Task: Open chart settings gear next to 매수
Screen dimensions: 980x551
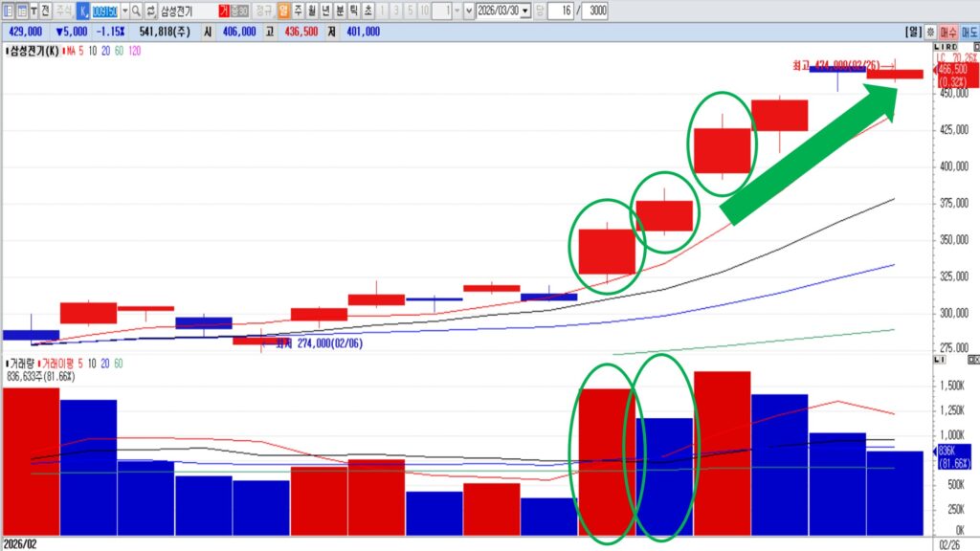Action: click(x=931, y=32)
